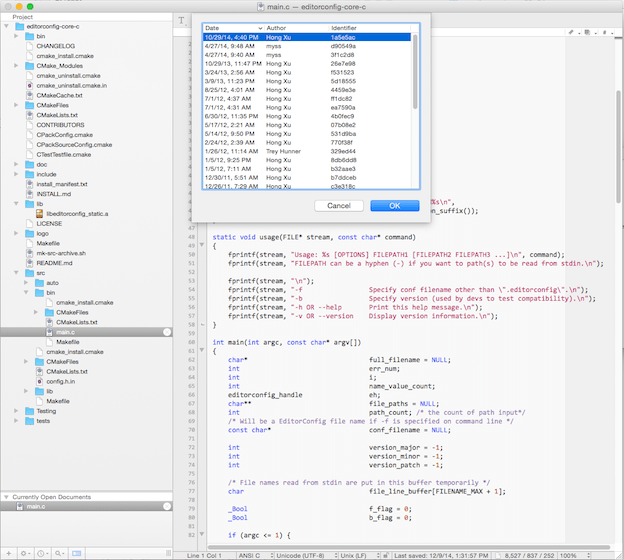Click the README.md file icon
This screenshot has height=560, width=624.
pos(28,263)
